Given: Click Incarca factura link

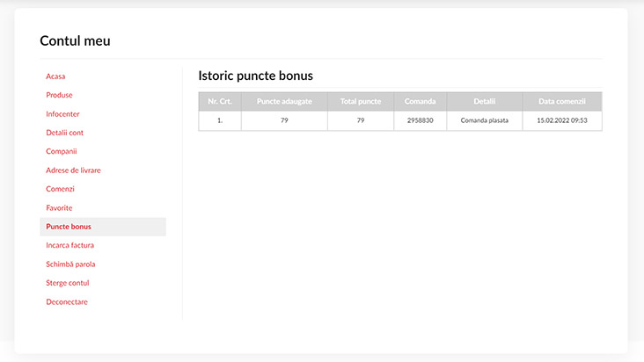Looking at the screenshot, I should pos(70,245).
